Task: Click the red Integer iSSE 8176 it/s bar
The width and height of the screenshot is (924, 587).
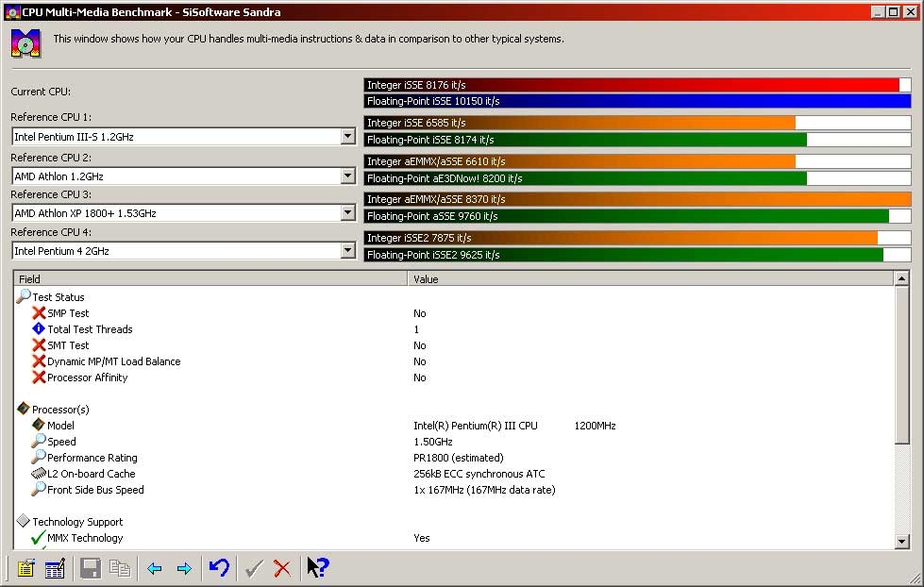Action: click(638, 85)
